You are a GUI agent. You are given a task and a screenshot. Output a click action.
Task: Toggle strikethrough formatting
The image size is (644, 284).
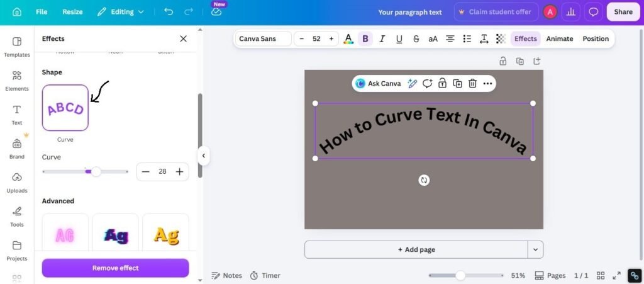point(416,38)
